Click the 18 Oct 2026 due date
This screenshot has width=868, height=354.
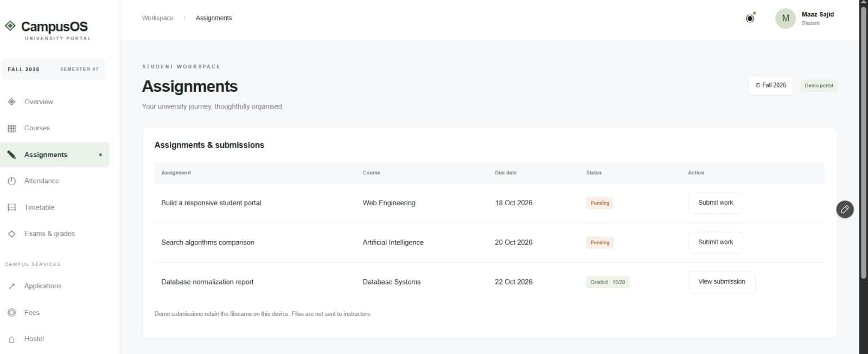click(514, 203)
